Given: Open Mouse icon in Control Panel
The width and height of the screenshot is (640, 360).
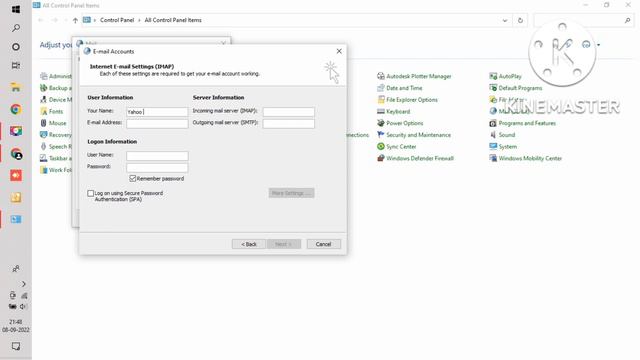Looking at the screenshot, I should click(x=44, y=123).
